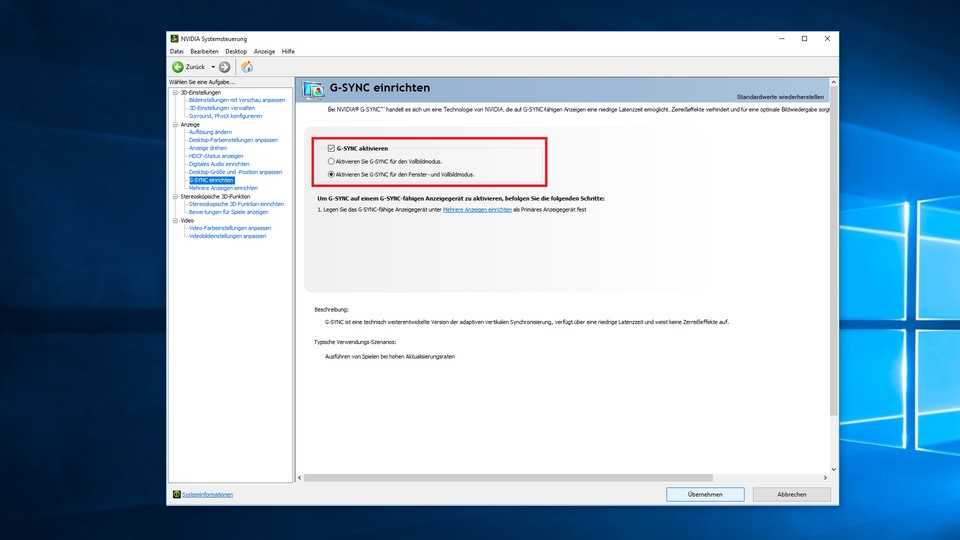Select Auflösung ändern
Viewport: 960px width, 540px height.
pos(210,132)
